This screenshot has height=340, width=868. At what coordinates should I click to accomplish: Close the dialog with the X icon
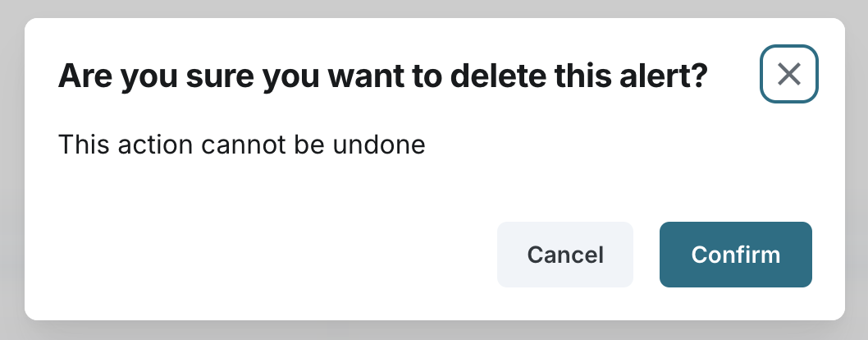click(x=788, y=75)
